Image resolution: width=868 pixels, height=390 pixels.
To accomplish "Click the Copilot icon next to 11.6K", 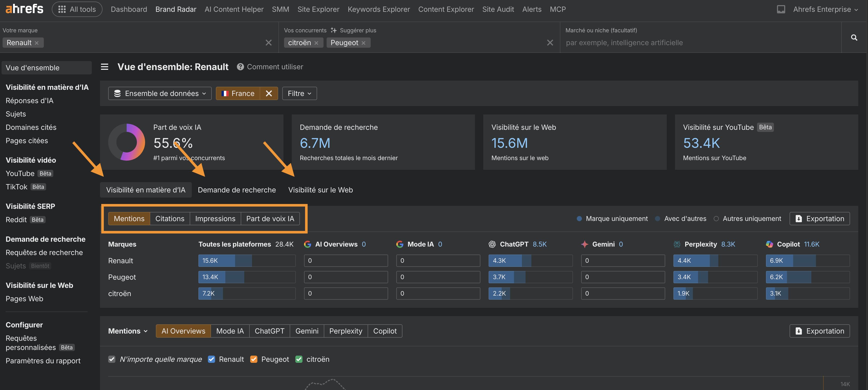I will coord(769,244).
